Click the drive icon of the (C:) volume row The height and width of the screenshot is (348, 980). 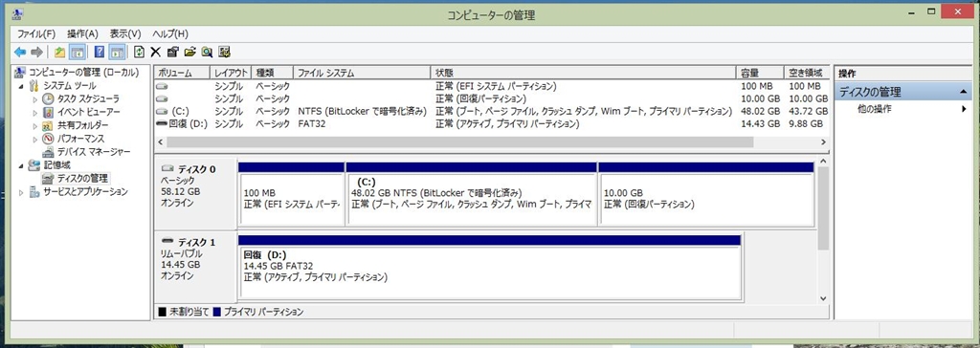click(162, 111)
